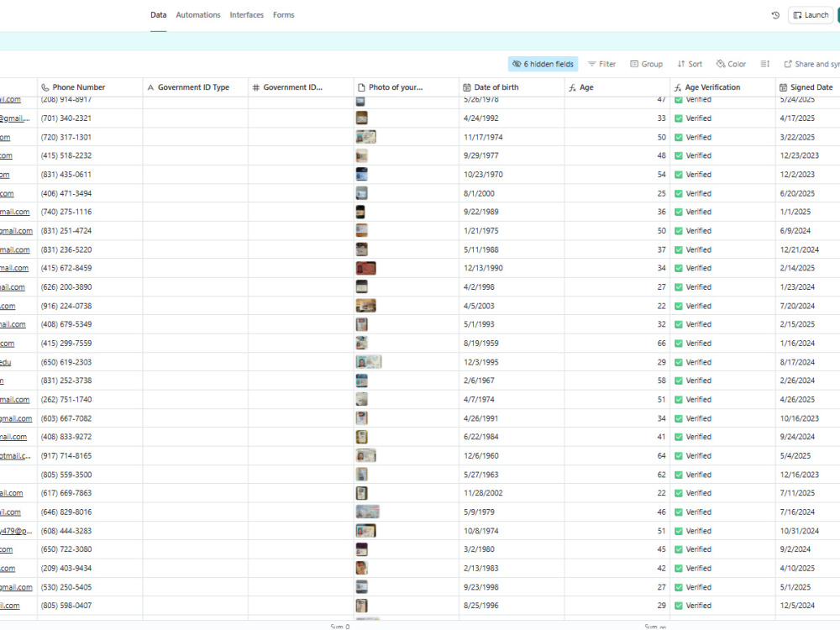Screen dimensions: 840x630
Task: Open ID photo thumbnail for 3/2/1980 row
Action: pyautogui.click(x=361, y=549)
